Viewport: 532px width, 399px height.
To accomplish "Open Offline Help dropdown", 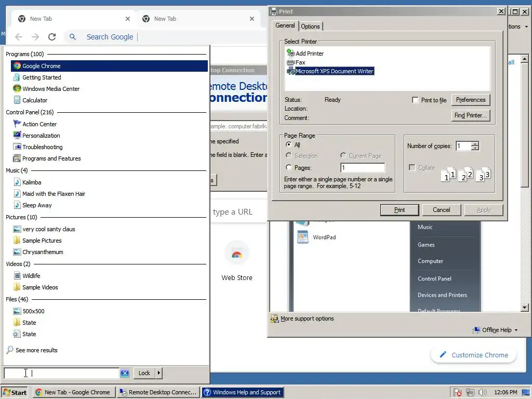I will point(495,330).
